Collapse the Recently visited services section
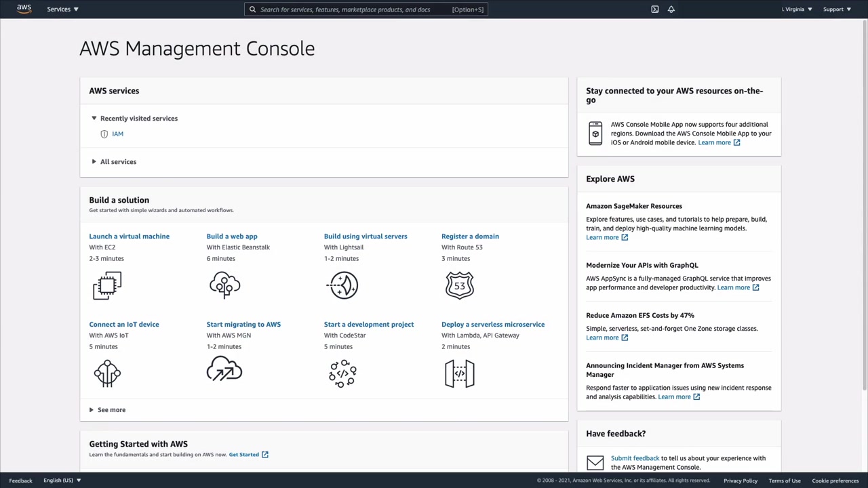This screenshot has height=488, width=868. tap(134, 119)
